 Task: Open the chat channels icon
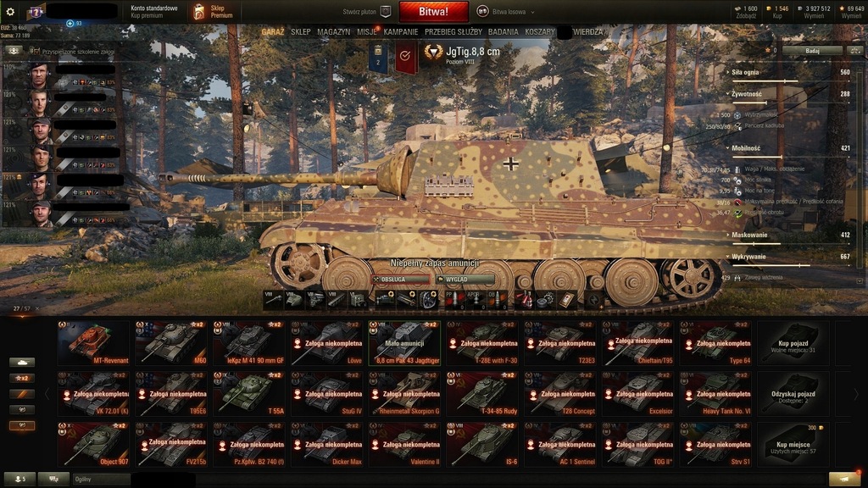click(53, 480)
